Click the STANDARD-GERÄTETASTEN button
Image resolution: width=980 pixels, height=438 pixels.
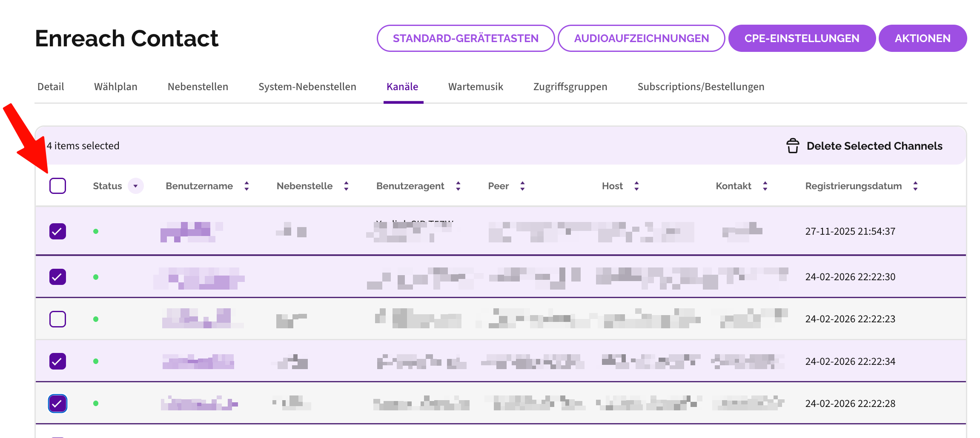pyautogui.click(x=465, y=38)
